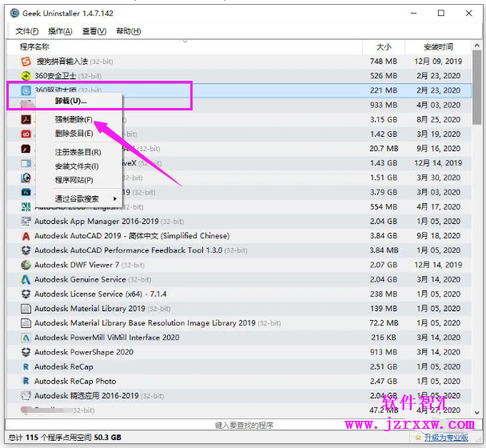Click the Adobe Acrobat icon in the 3.15 GB row
This screenshot has width=486, height=448.
(26, 119)
